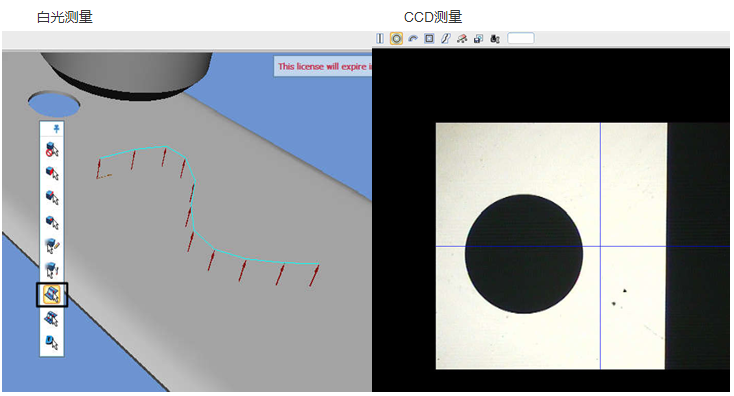Click the license expiry notice banner

(323, 66)
